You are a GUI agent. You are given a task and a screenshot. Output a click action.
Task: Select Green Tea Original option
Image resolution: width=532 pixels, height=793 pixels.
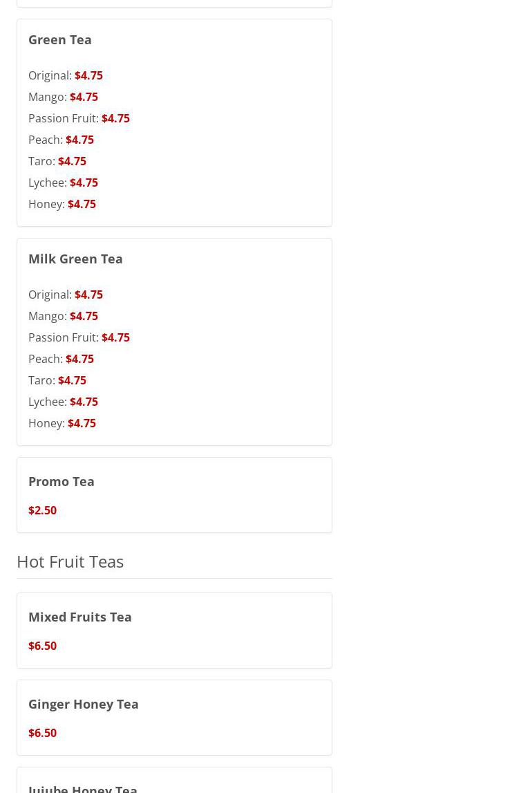pos(66,75)
